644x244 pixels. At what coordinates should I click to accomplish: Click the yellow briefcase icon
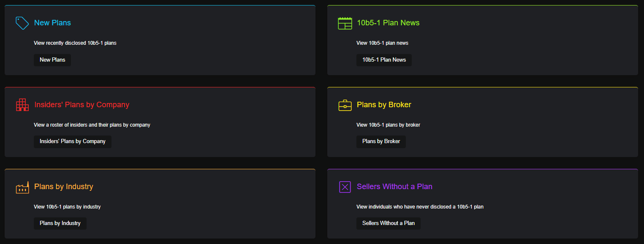coord(345,105)
